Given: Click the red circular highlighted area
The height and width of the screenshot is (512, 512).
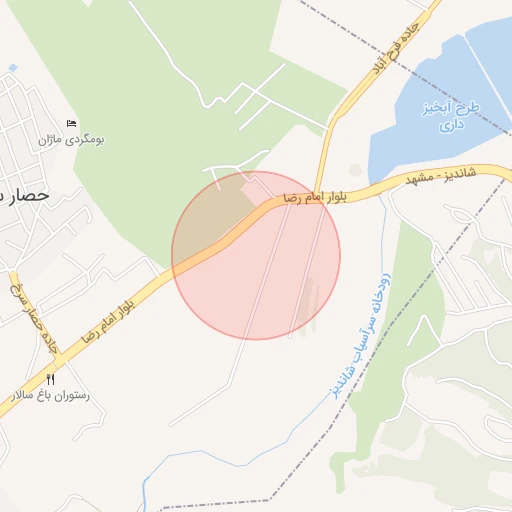Looking at the screenshot, I should point(256,255).
